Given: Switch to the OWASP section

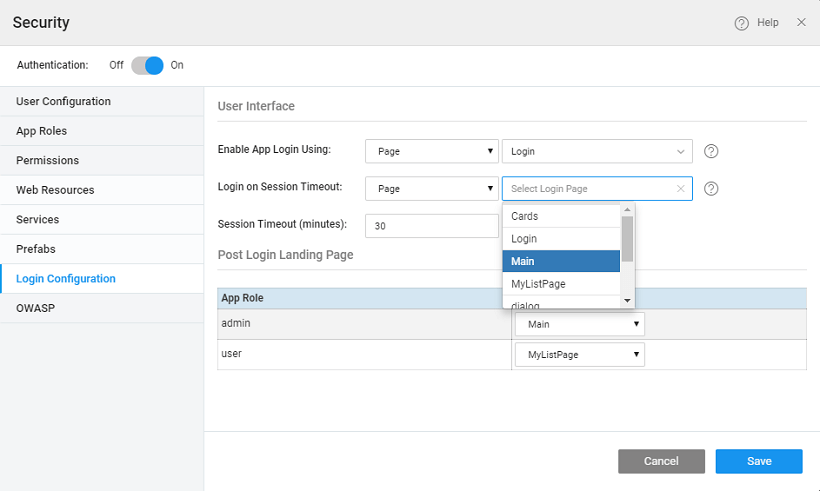Looking at the screenshot, I should click(x=36, y=308).
